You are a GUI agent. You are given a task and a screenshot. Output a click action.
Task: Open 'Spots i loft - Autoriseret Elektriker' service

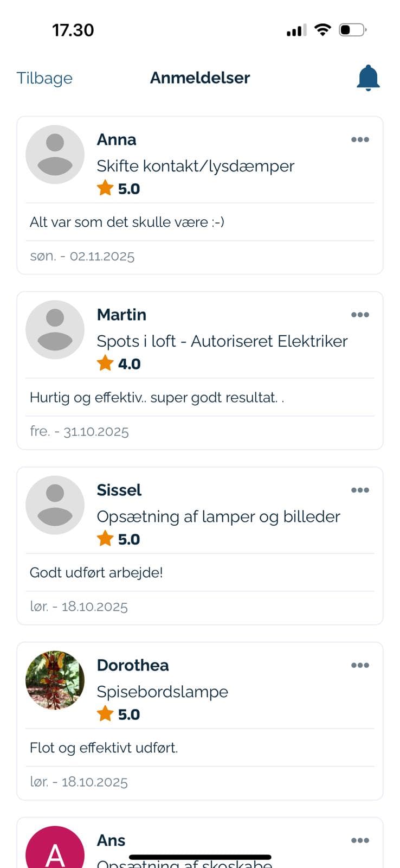222,341
